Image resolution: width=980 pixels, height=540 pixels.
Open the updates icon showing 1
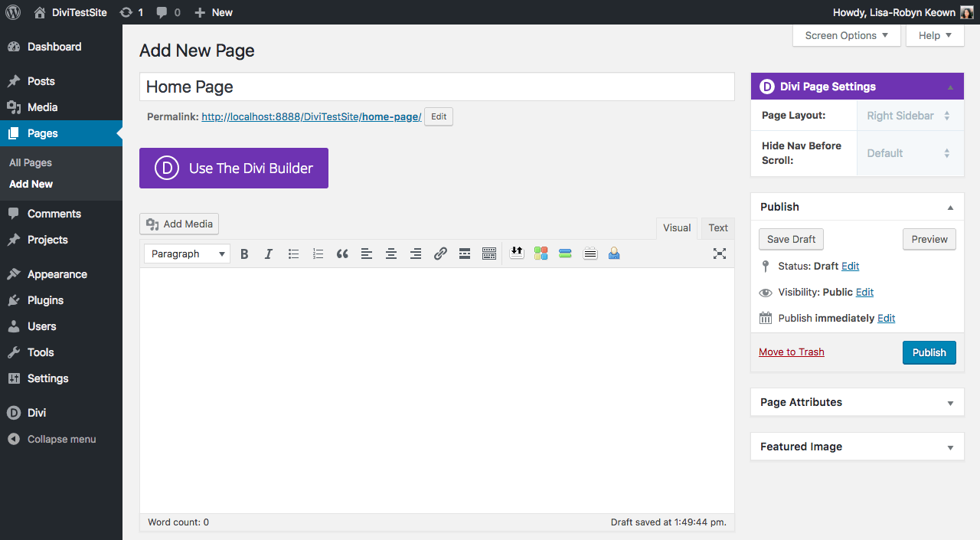click(131, 12)
